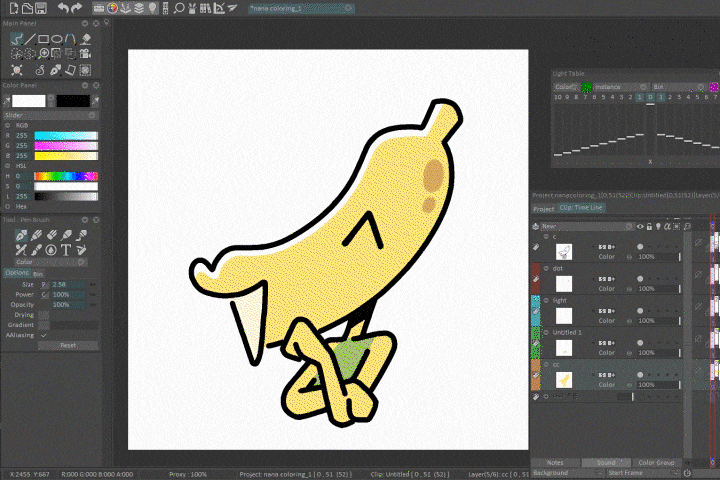Select the cc layer thumbnail
The height and width of the screenshot is (480, 720).
pos(564,380)
